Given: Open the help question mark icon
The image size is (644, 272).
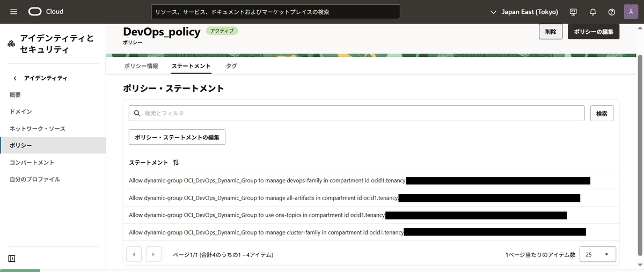Looking at the screenshot, I should click(x=612, y=12).
